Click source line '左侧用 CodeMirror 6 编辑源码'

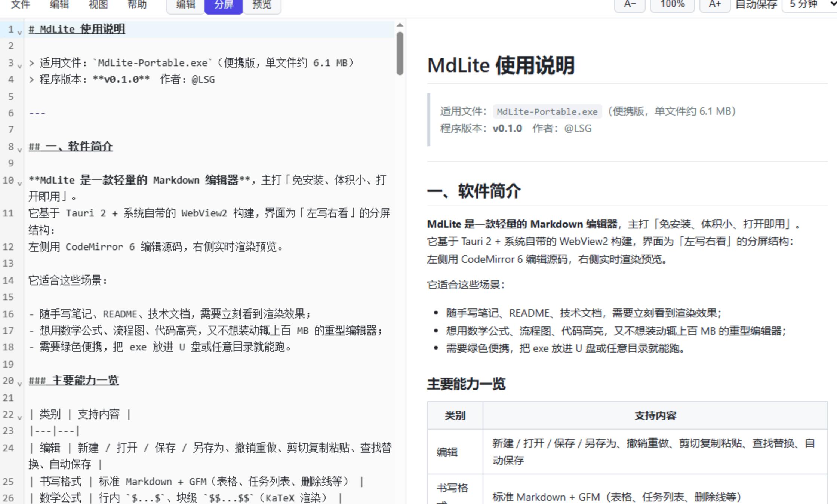point(156,247)
